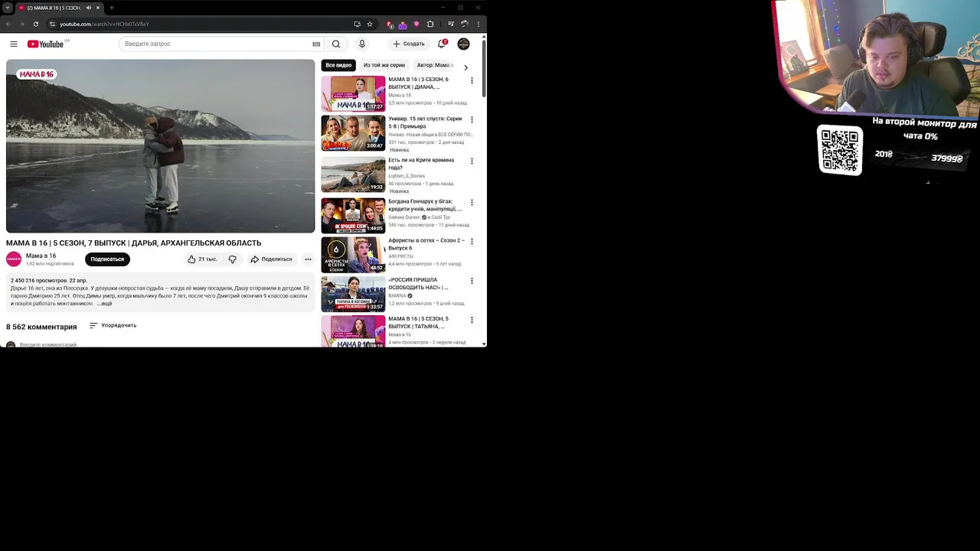Open the Богдана Гончарук у бігах thumbnail
The width and height of the screenshot is (980, 551).
(x=353, y=216)
